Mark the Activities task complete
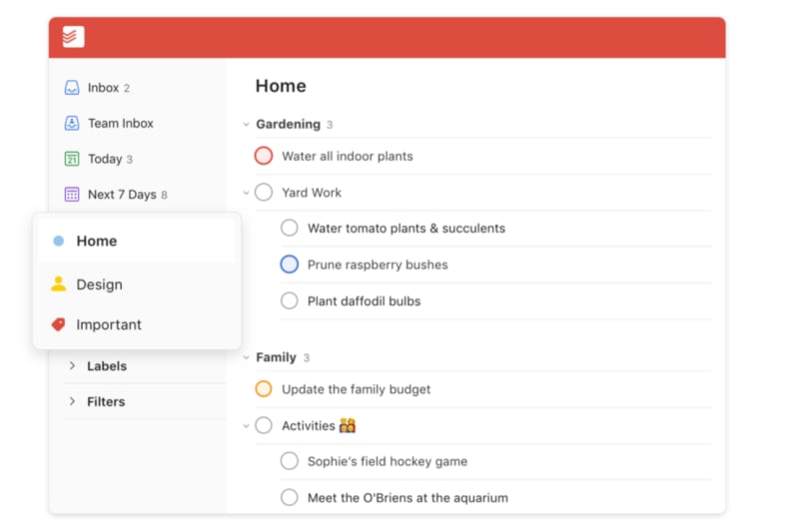 pyautogui.click(x=264, y=425)
